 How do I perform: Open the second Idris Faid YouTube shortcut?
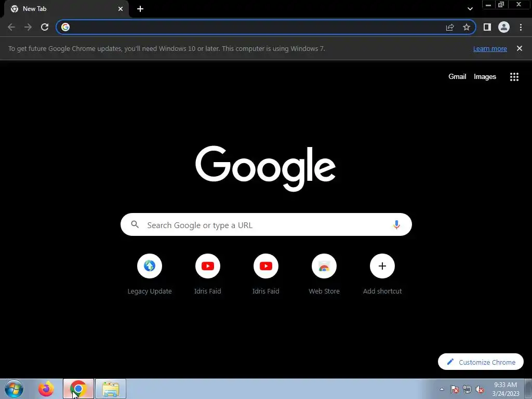(x=266, y=266)
